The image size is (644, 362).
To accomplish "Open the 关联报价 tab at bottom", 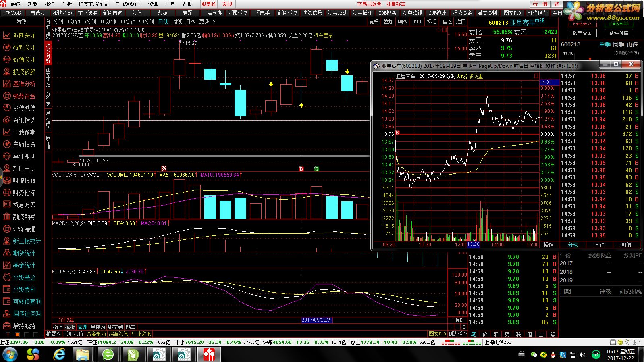I will (x=73, y=334).
